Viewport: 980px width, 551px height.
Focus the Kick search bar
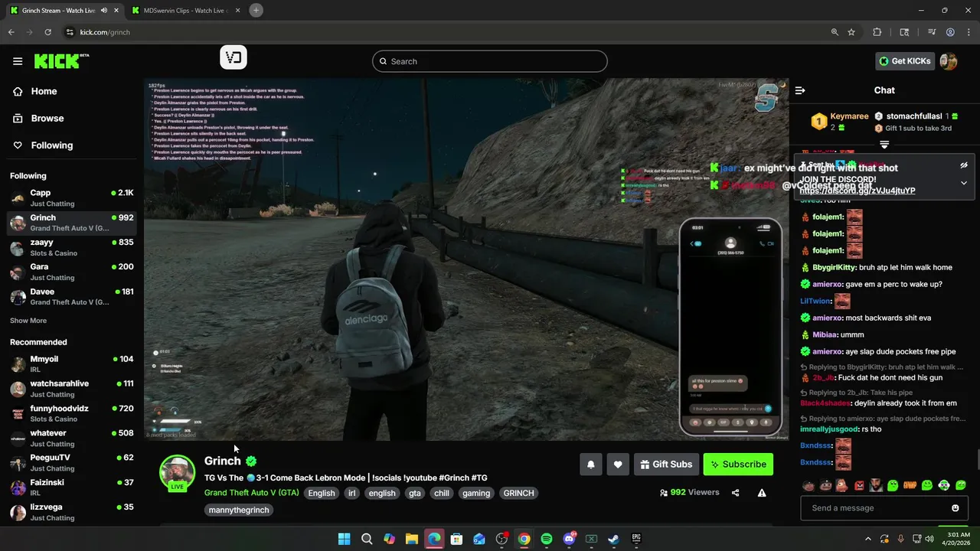point(490,61)
